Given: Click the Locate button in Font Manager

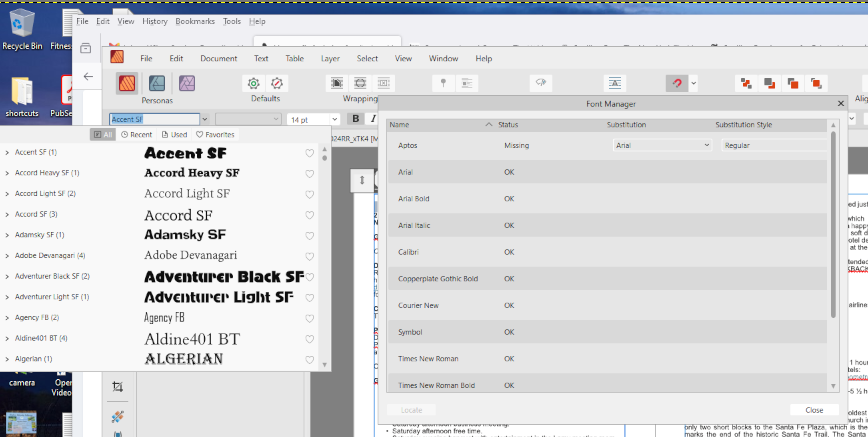Looking at the screenshot, I should [411, 410].
